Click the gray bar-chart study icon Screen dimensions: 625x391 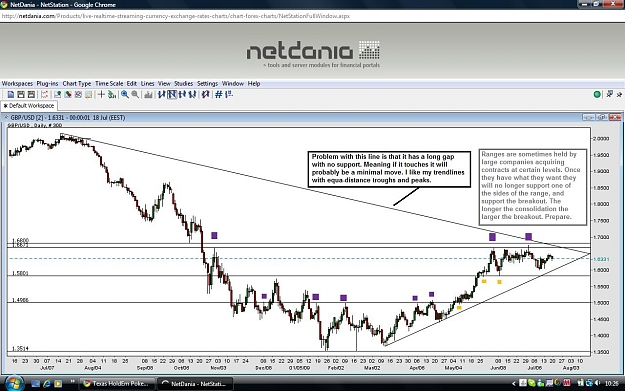(148, 94)
